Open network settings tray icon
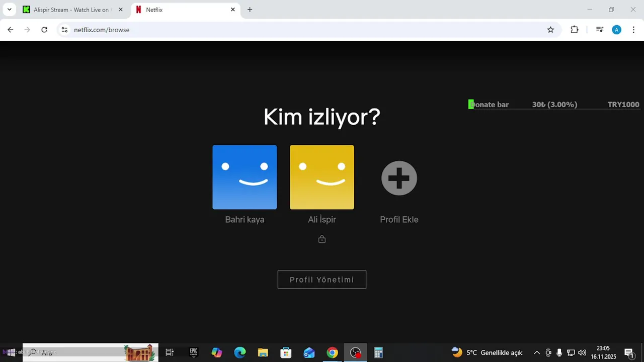This screenshot has height=362, width=644. (x=571, y=352)
